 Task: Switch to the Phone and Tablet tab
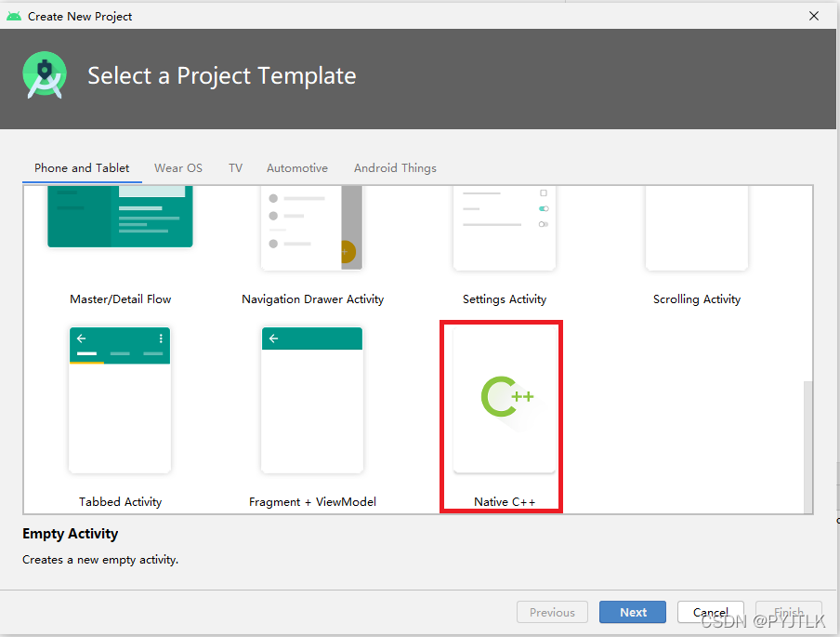82,168
